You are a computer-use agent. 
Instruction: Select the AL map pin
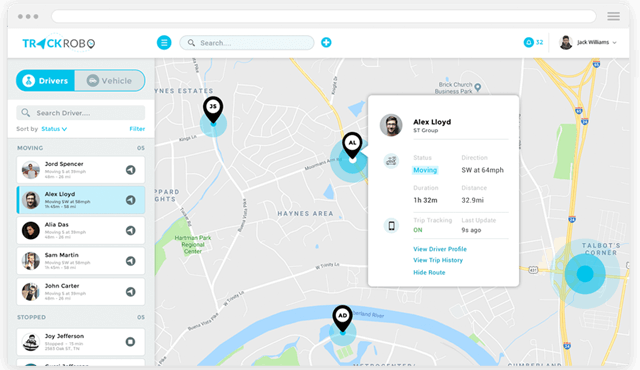[x=352, y=146]
